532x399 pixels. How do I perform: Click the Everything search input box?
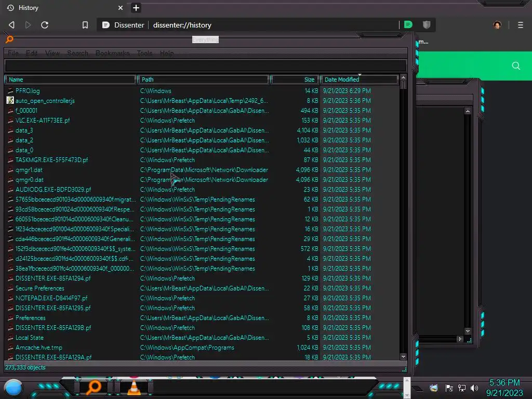[206, 66]
